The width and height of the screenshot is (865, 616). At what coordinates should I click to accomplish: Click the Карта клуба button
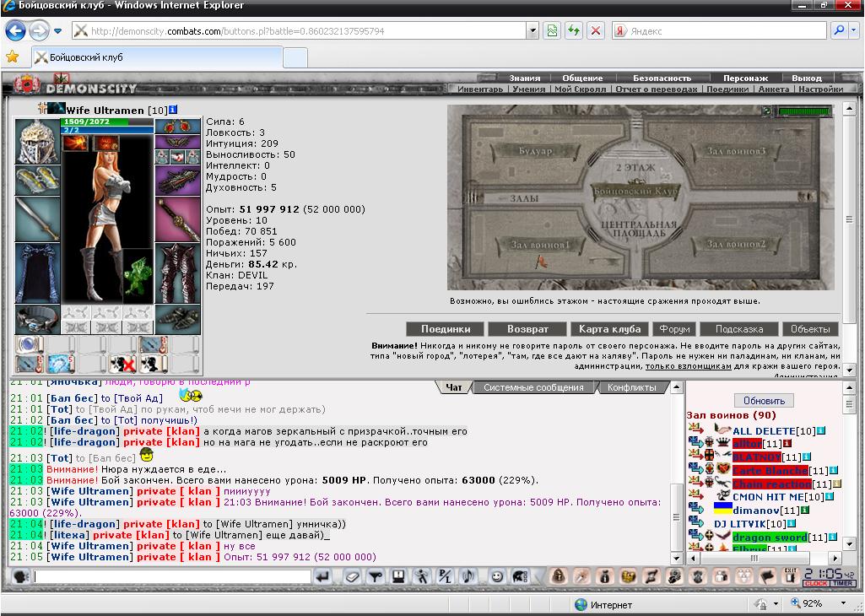(609, 329)
